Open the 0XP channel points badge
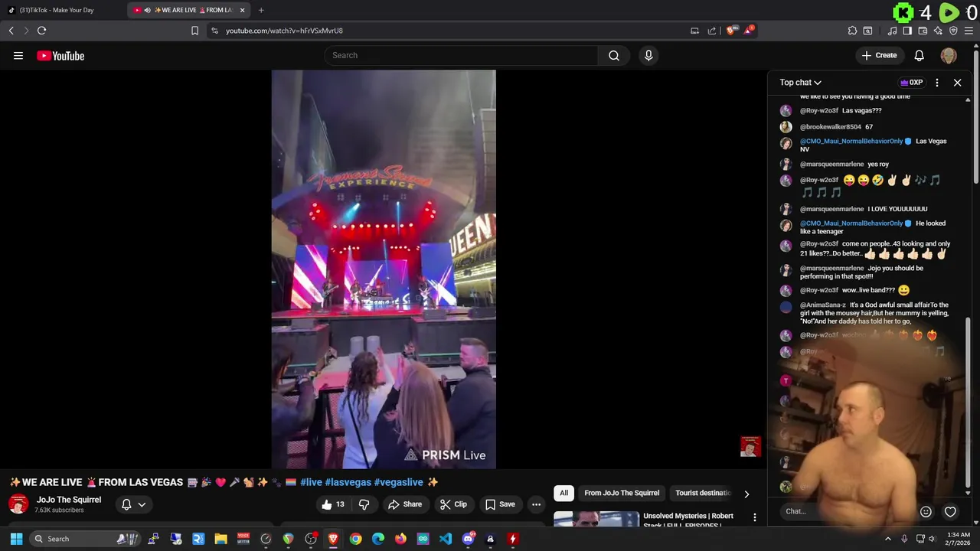This screenshot has width=980, height=551. click(x=911, y=83)
